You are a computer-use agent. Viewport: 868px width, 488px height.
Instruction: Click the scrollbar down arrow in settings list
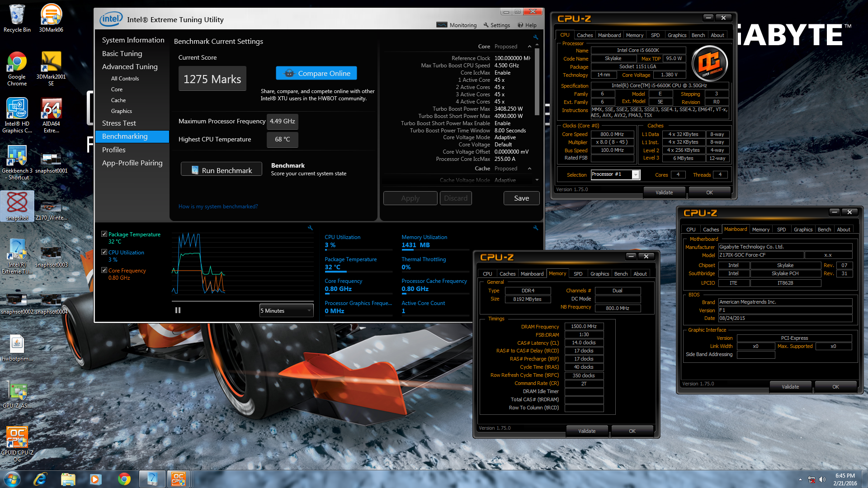pyautogui.click(x=537, y=180)
